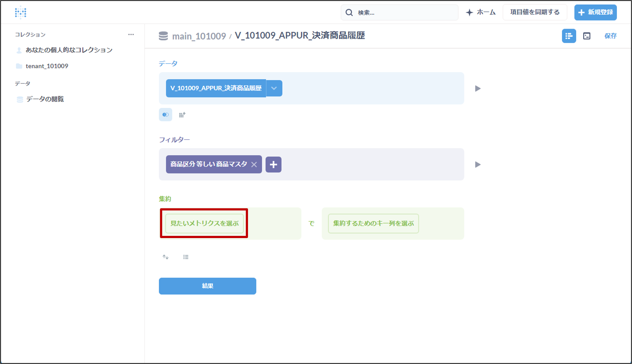Click the row limit list icon
This screenshot has width=632, height=364.
186,257
